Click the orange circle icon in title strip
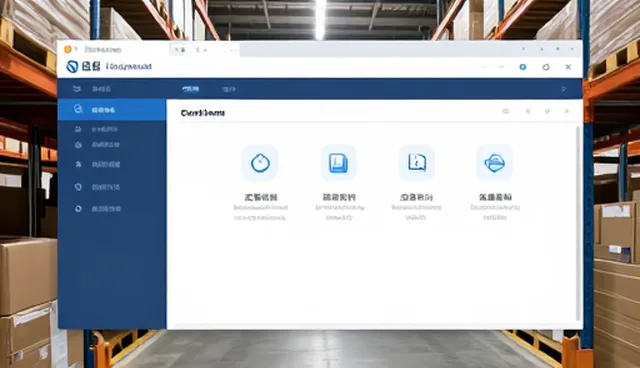 tap(68, 49)
